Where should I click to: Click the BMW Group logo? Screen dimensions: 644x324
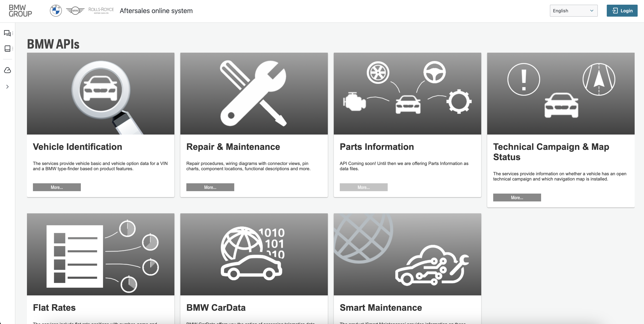[20, 11]
